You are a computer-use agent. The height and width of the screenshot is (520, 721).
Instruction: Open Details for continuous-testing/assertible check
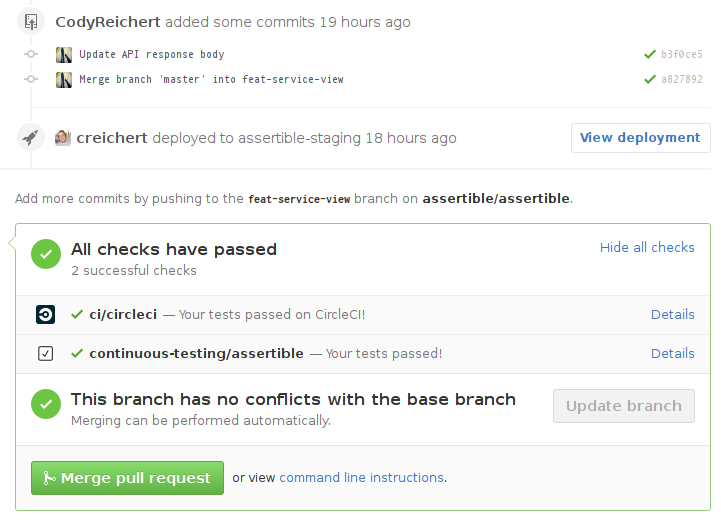tap(672, 353)
